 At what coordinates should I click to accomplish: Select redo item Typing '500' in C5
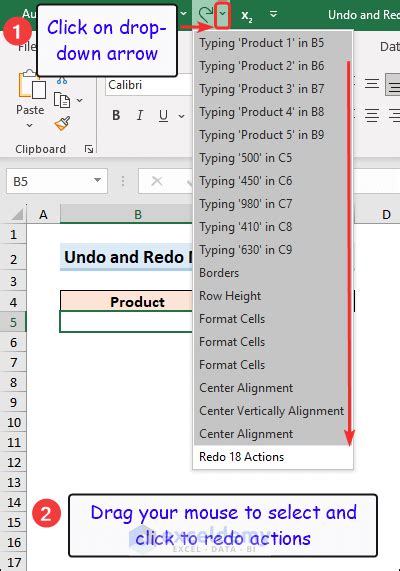click(272, 158)
